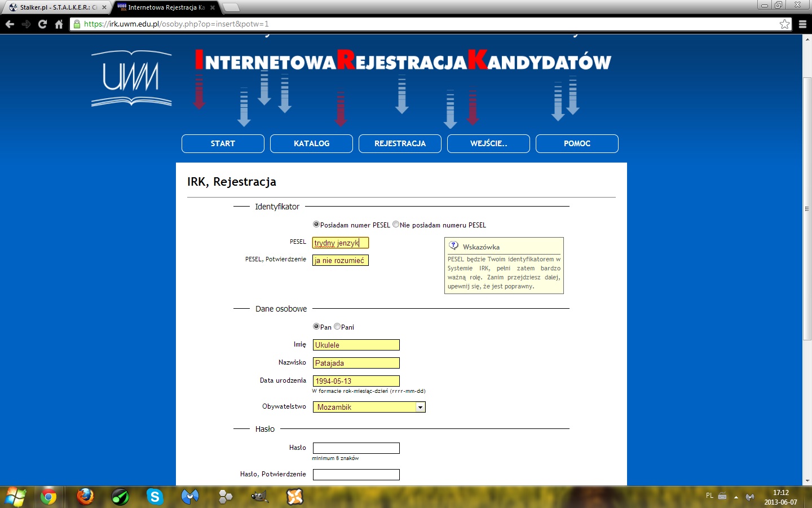Click the UWM logo

coord(131,79)
